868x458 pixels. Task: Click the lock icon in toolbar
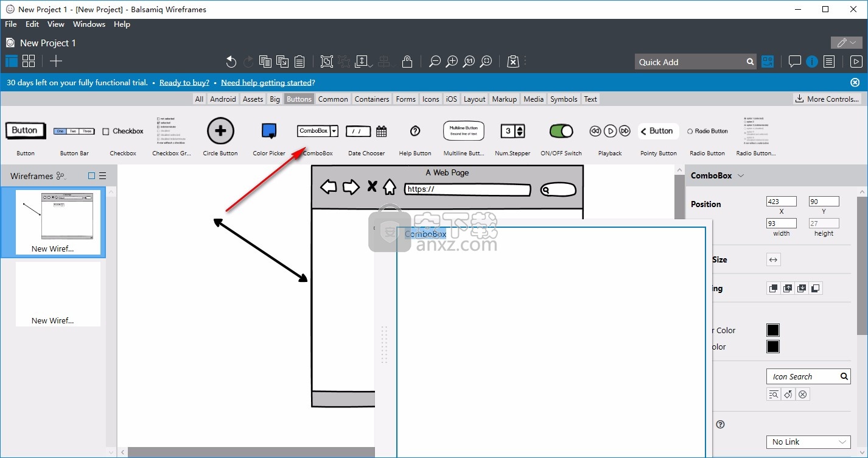(x=407, y=62)
